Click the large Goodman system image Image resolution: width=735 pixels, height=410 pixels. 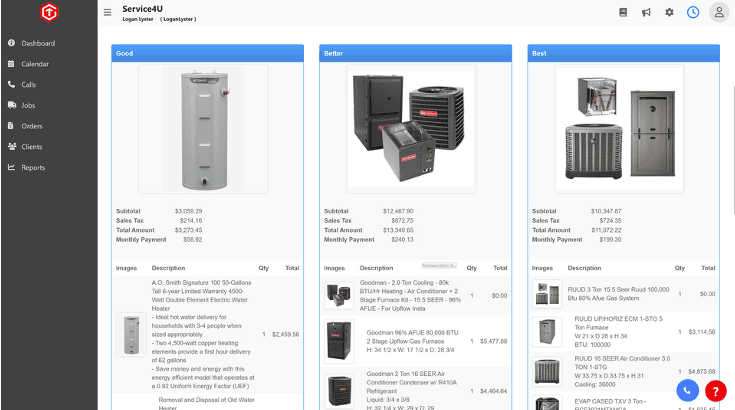pyautogui.click(x=411, y=129)
